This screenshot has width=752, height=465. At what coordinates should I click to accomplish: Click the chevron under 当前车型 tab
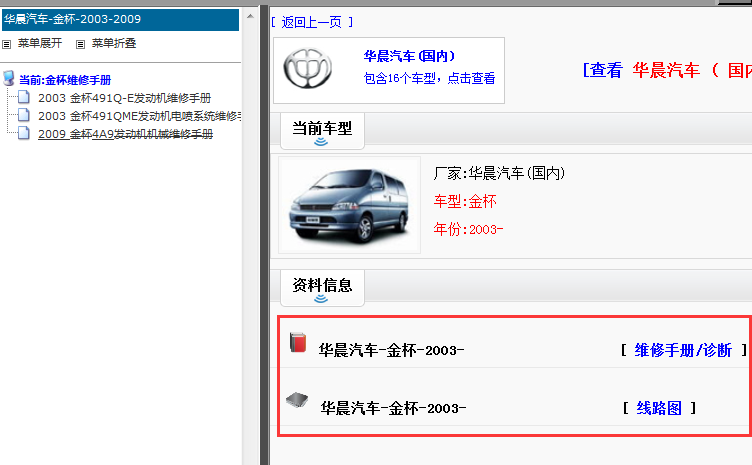point(321,142)
